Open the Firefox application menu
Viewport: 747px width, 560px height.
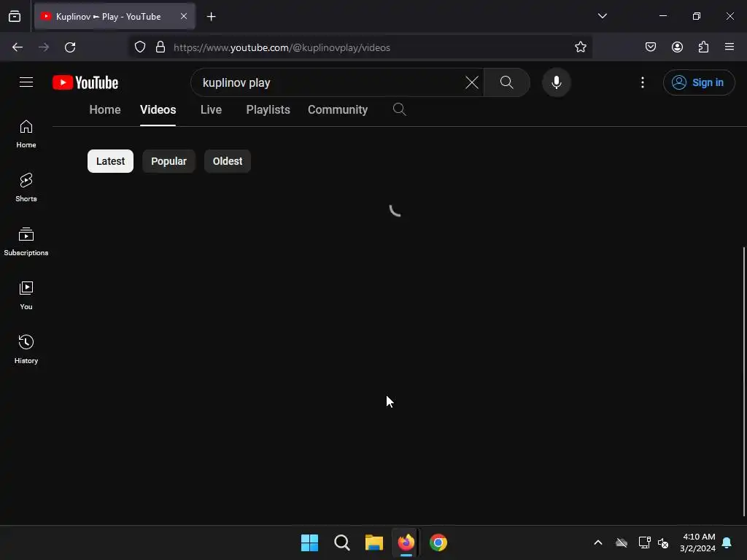[x=729, y=47]
